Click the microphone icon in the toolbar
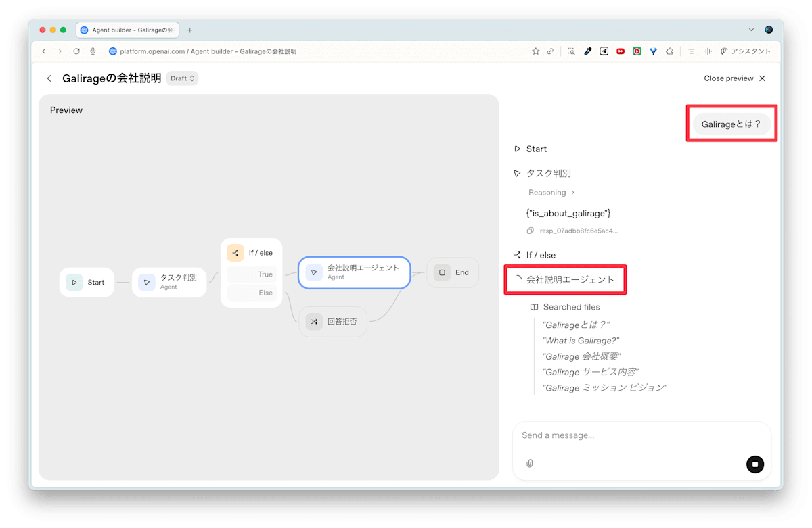 point(93,51)
